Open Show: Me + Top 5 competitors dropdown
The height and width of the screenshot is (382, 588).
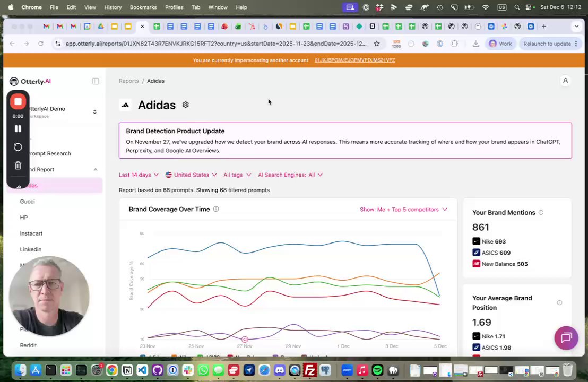click(403, 210)
